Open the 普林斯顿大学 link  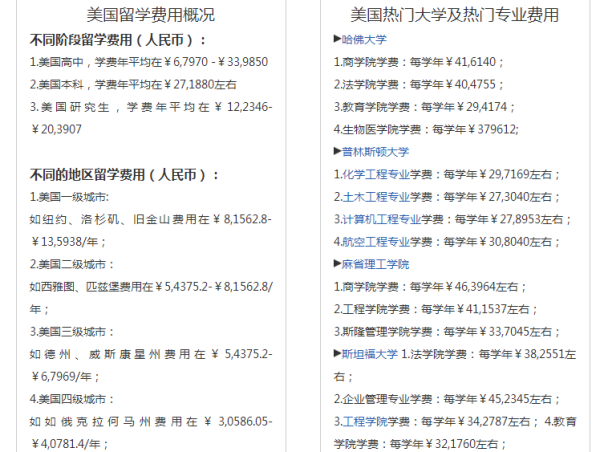[375, 152]
